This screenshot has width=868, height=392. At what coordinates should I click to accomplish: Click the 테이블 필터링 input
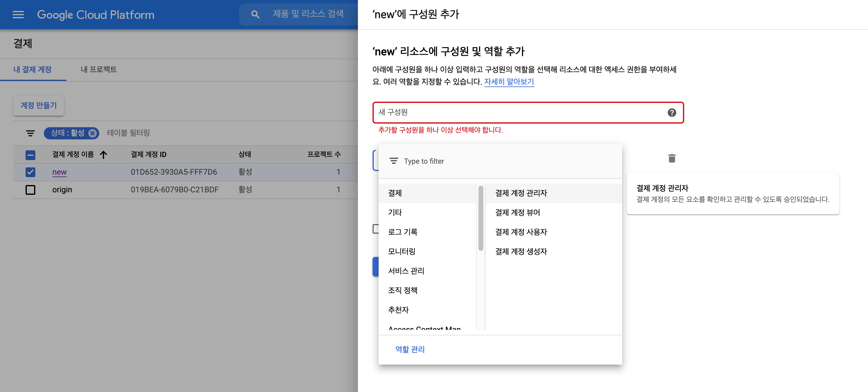click(x=128, y=133)
